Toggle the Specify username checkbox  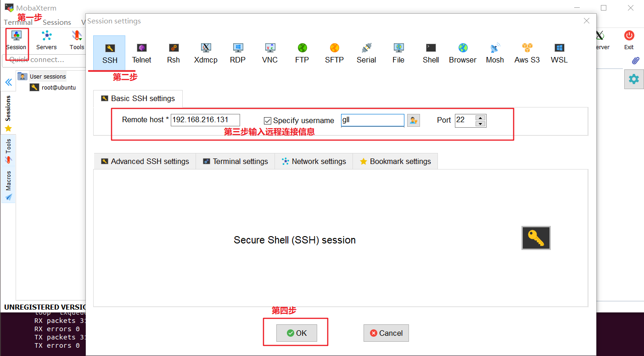coord(268,121)
